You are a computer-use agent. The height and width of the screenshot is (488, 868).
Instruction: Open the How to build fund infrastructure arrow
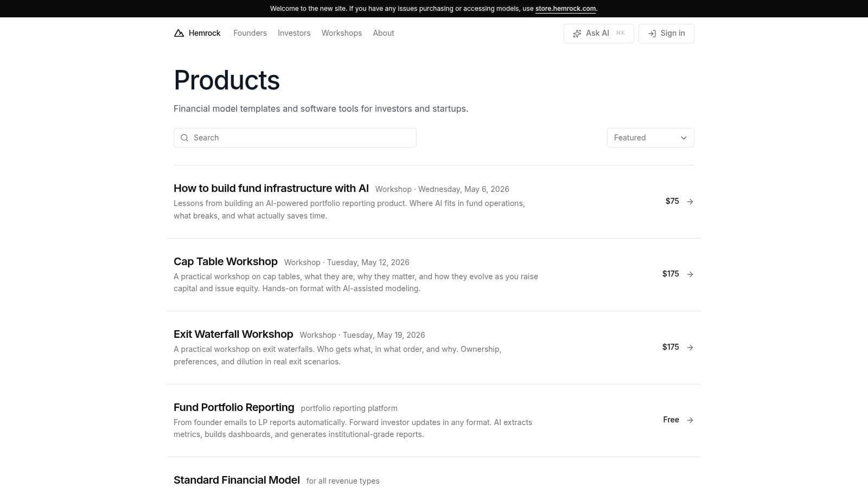690,201
